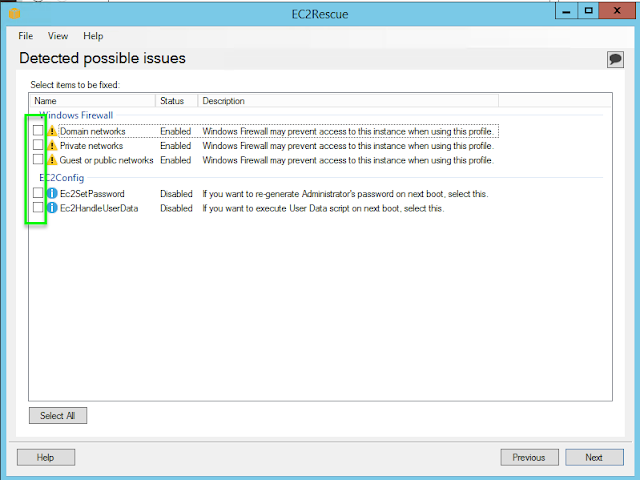
Task: Open the View menu
Action: [x=58, y=36]
